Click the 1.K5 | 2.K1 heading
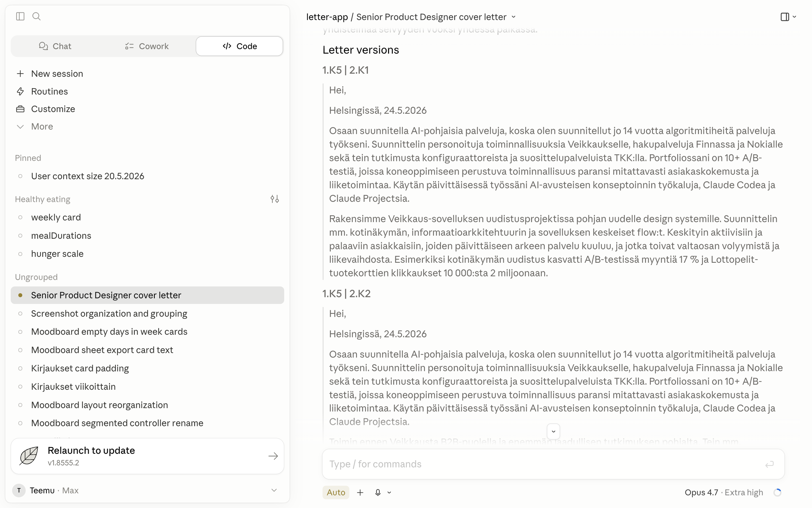Image resolution: width=812 pixels, height=508 pixels. click(x=346, y=70)
